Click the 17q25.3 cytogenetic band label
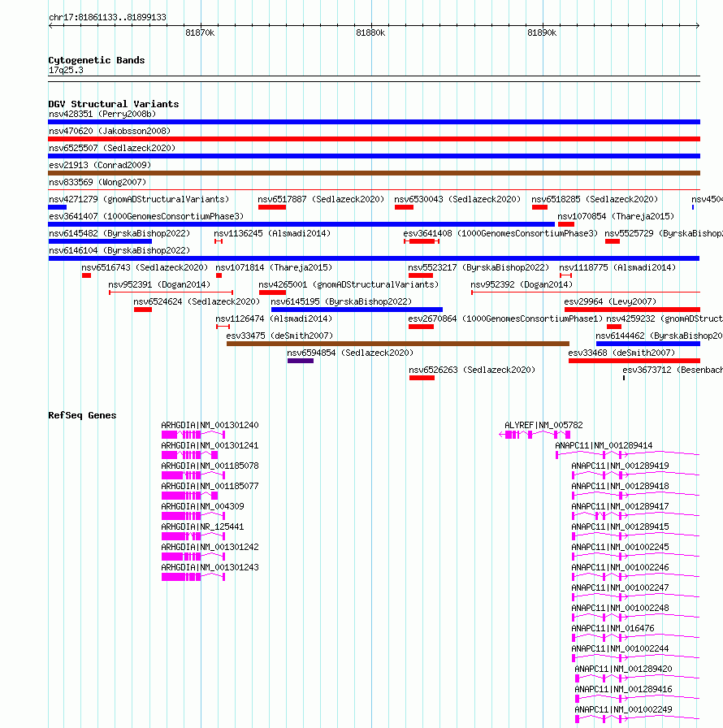Image resolution: width=723 pixels, height=728 pixels. click(66, 71)
